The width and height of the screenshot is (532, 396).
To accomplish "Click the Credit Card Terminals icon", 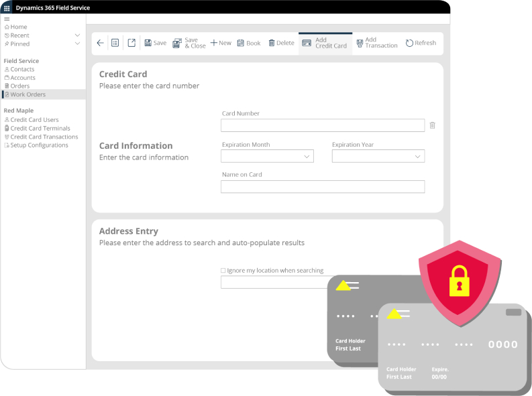I will pos(7,129).
